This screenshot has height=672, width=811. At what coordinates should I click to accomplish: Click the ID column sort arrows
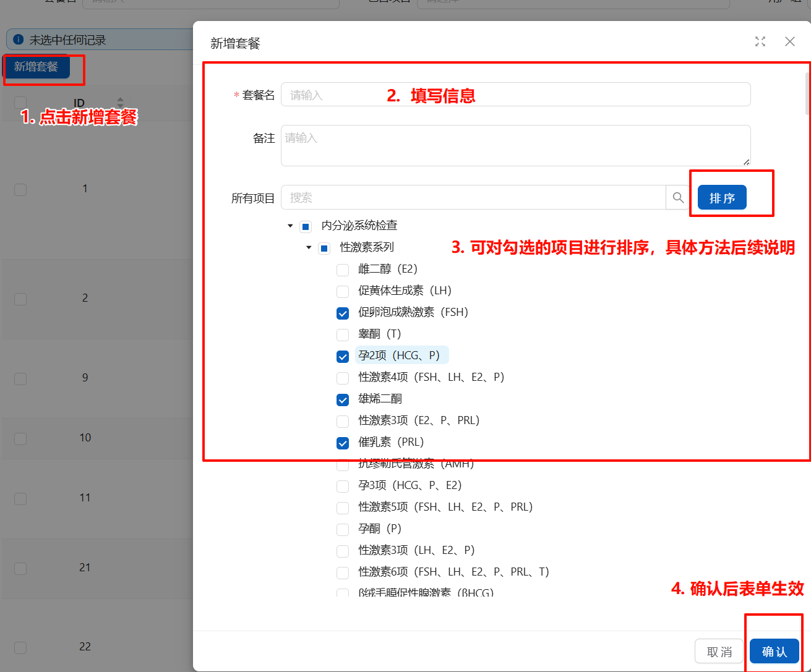pos(120,102)
